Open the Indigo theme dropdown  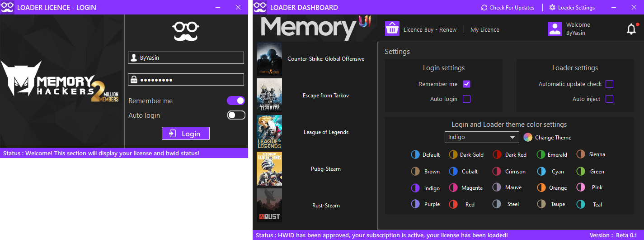tap(482, 137)
